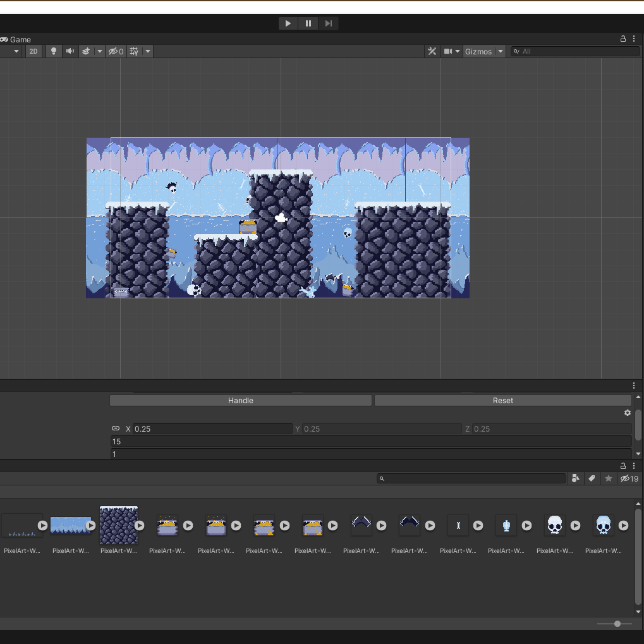Image resolution: width=644 pixels, height=644 pixels.
Task: Toggle 2D view mode
Action: click(34, 51)
